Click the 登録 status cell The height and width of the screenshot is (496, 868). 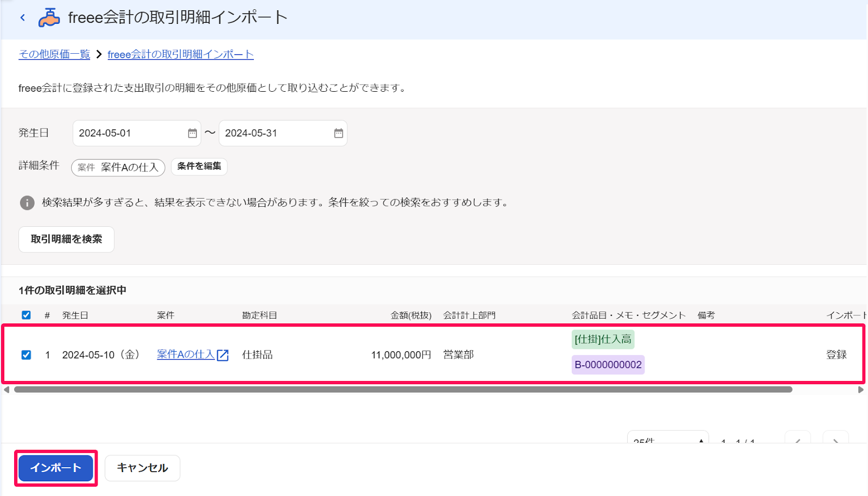pos(836,355)
